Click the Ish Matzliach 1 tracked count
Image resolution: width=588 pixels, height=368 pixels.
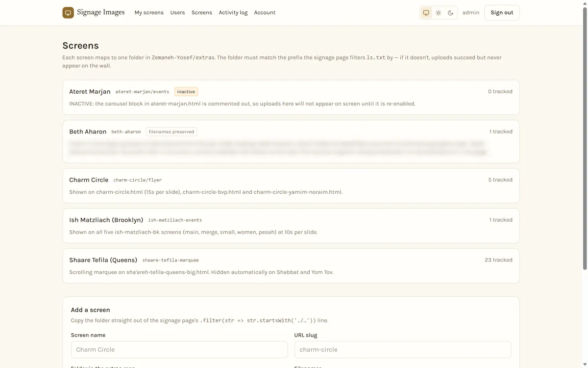pos(501,220)
